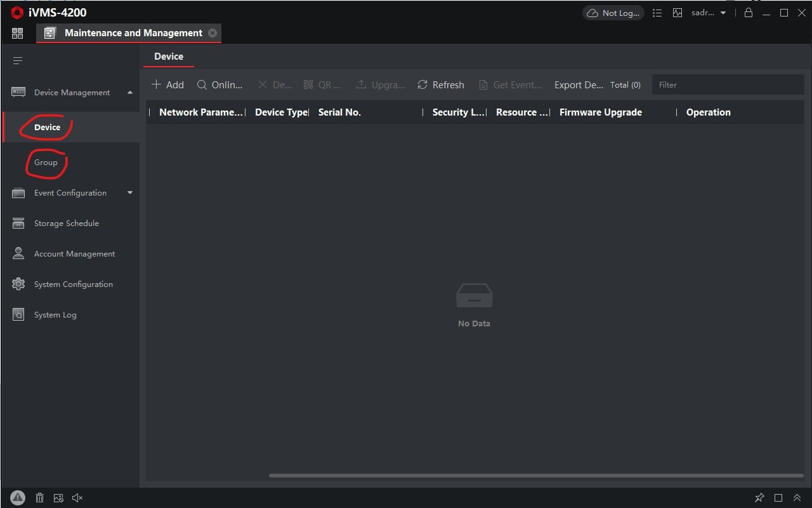
Task: Click the pin icon in bottom bar
Action: tap(759, 498)
